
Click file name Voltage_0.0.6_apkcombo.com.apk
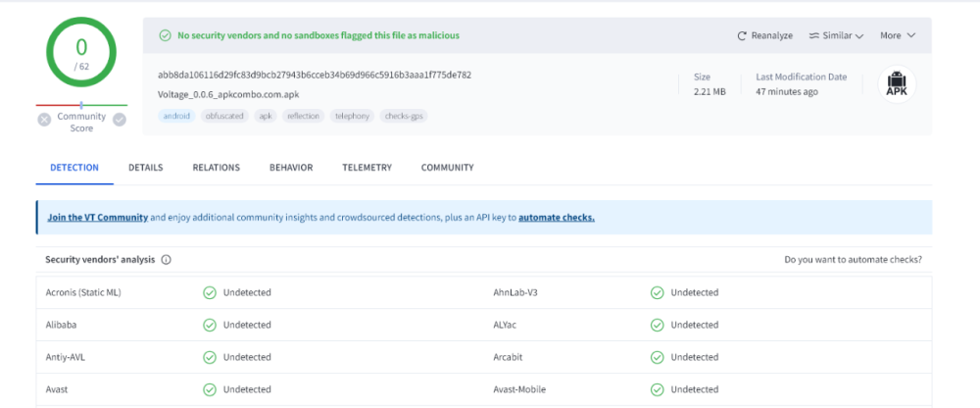228,95
